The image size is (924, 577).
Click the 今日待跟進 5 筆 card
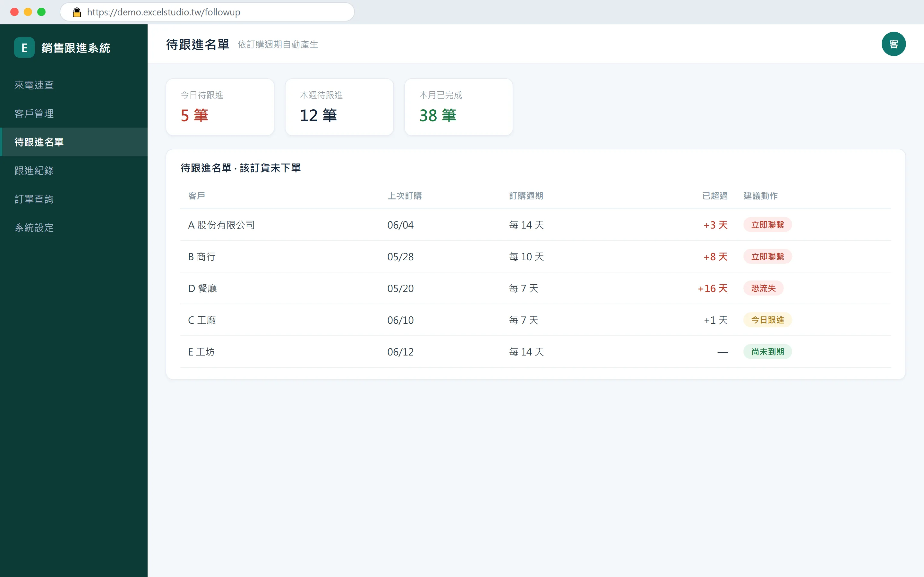tap(220, 107)
